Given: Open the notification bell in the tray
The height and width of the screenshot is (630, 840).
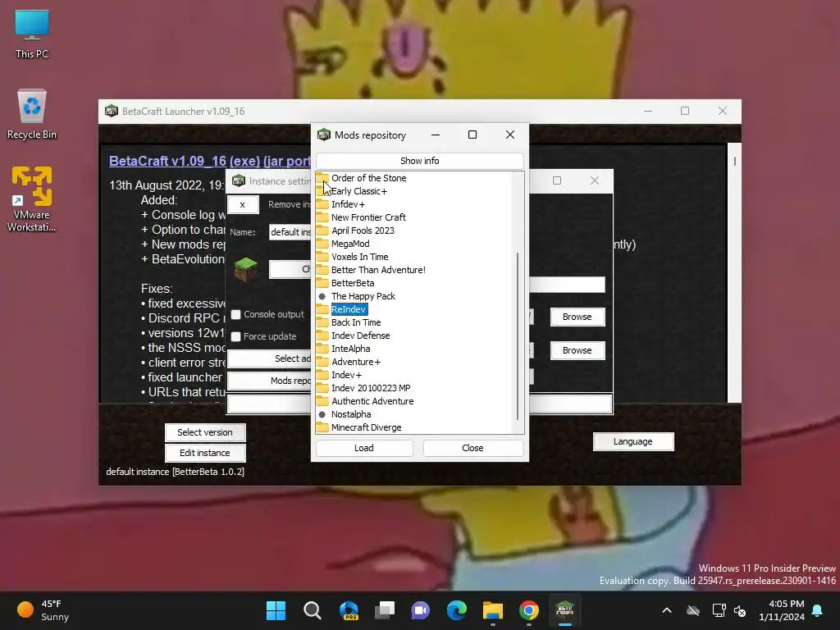Looking at the screenshot, I should tap(818, 610).
